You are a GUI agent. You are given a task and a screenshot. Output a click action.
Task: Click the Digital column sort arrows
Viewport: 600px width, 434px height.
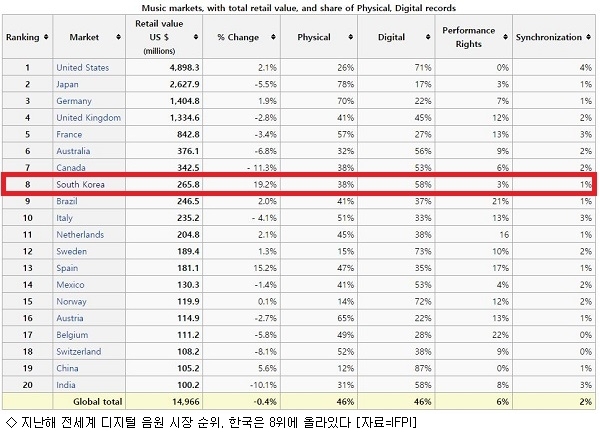[x=428, y=37]
